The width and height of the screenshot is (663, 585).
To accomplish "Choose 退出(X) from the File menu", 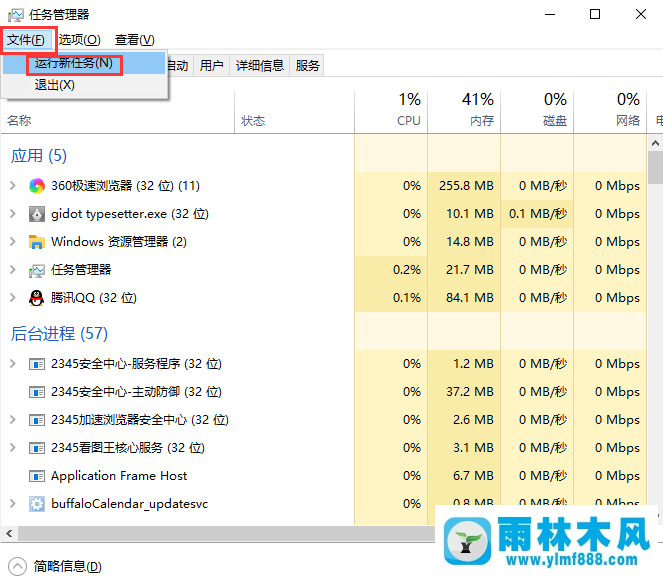I will (84, 85).
